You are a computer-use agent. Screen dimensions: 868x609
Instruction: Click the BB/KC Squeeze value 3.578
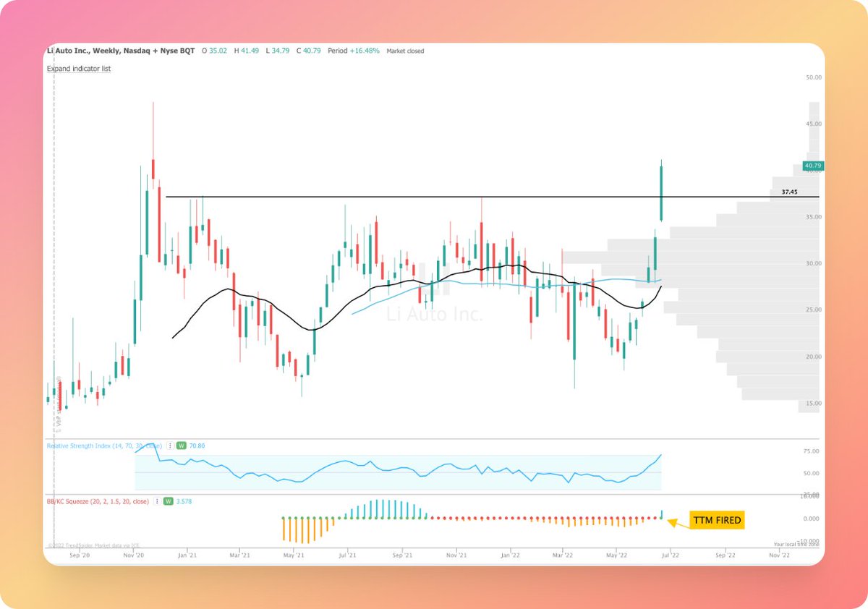click(185, 501)
